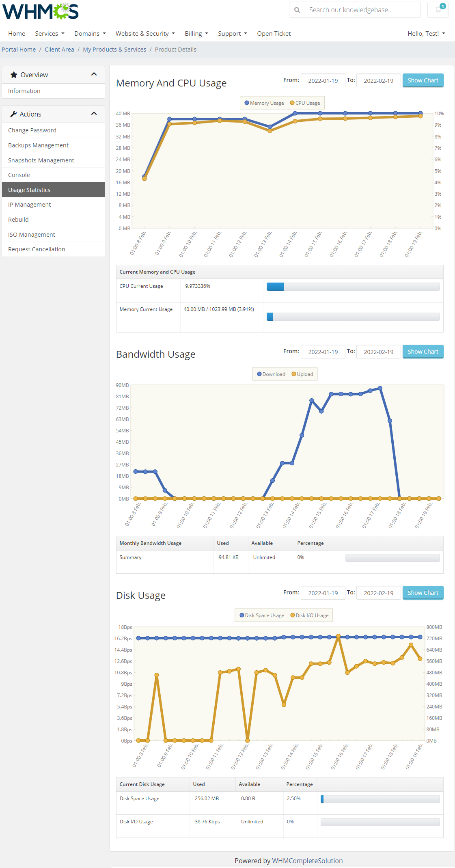This screenshot has width=455, height=868.
Task: Click Disk Space Usage progress bar
Action: (x=380, y=799)
